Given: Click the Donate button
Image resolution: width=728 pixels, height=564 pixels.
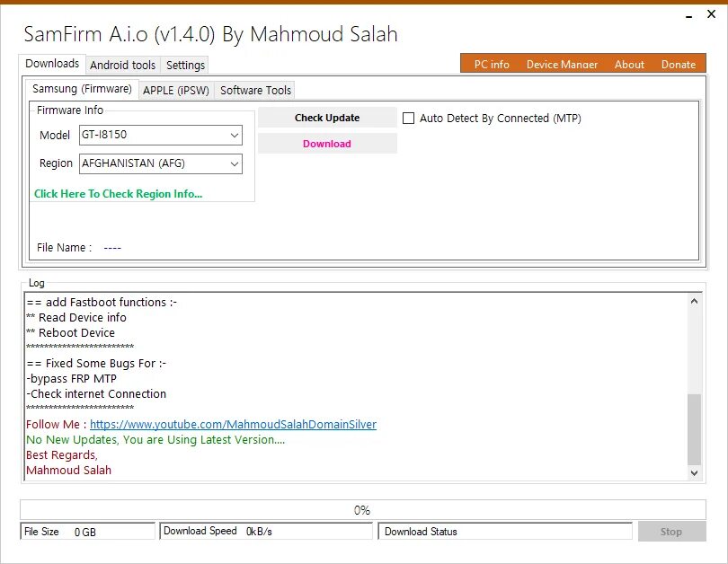Looking at the screenshot, I should [x=679, y=64].
